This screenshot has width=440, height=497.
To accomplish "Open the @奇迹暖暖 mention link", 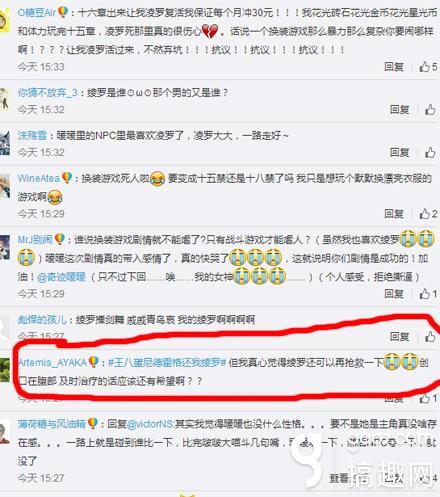I will pos(62,277).
